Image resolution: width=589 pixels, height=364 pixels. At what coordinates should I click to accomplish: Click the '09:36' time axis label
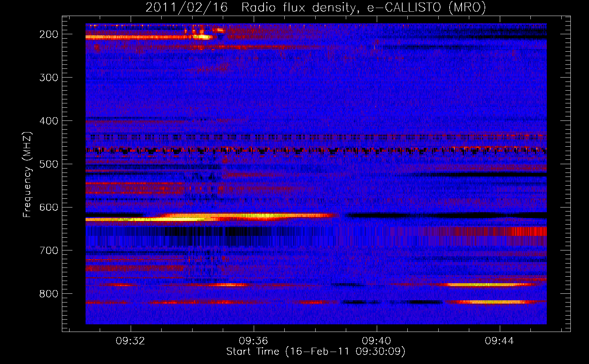253,341
